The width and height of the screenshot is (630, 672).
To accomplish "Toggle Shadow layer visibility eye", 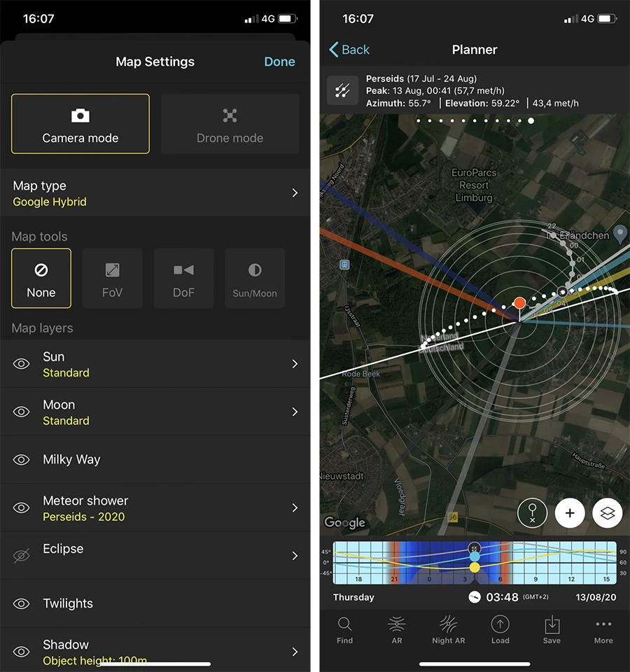I will click(x=22, y=652).
